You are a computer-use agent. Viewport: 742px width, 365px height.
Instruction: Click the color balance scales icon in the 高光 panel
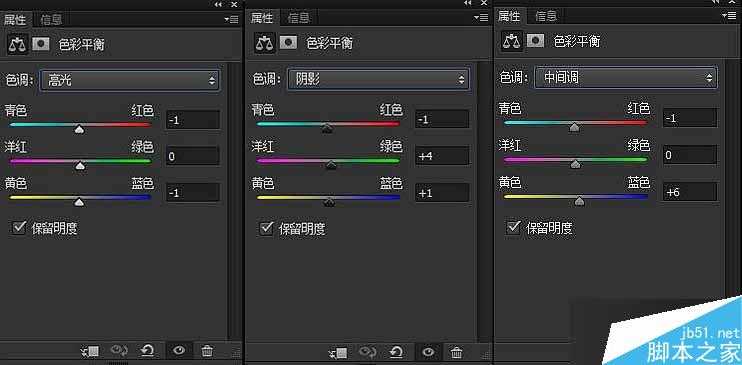[x=17, y=44]
